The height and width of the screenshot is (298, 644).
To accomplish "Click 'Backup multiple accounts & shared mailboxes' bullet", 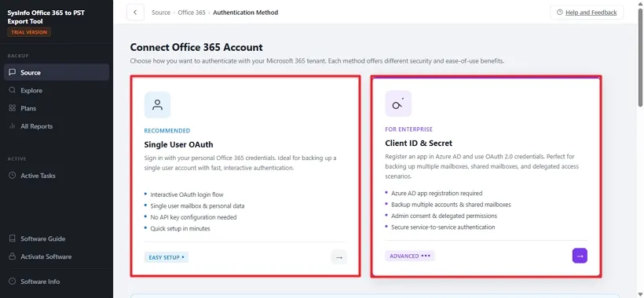I will coord(451,204).
